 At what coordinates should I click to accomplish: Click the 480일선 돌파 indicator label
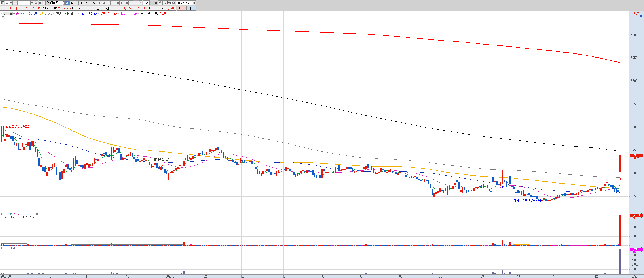[129, 14]
